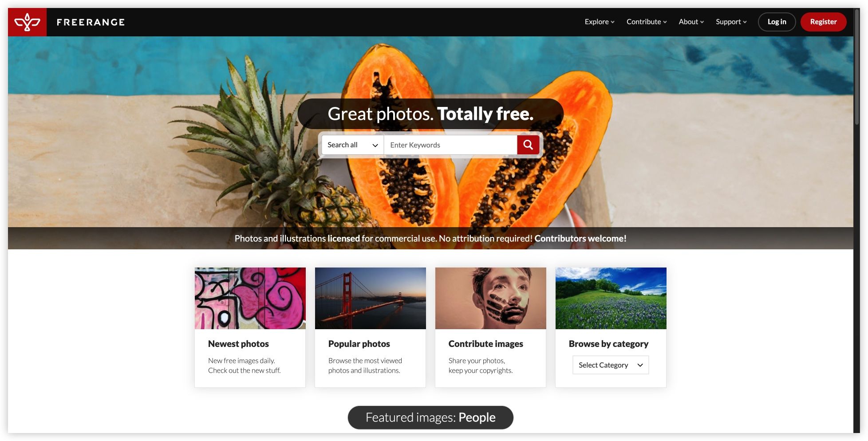Viewport: 868px width, 441px height.
Task: Click the flower meadow category thumbnail
Action: 611,298
